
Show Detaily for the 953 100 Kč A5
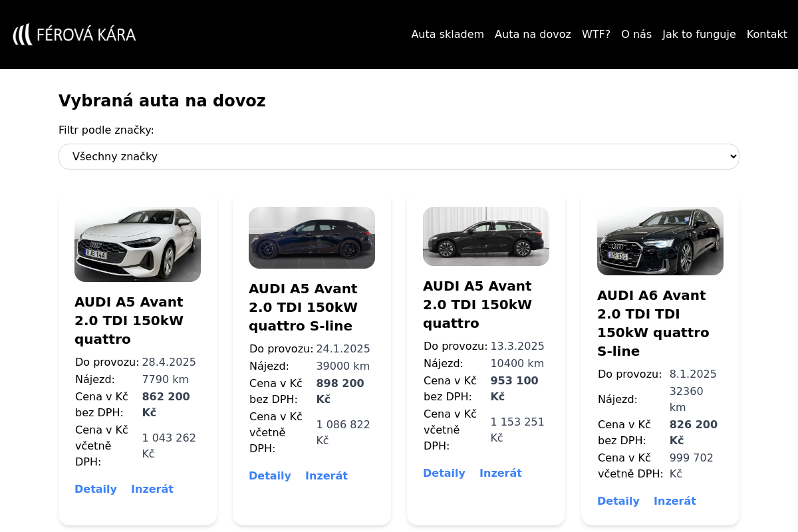444,473
